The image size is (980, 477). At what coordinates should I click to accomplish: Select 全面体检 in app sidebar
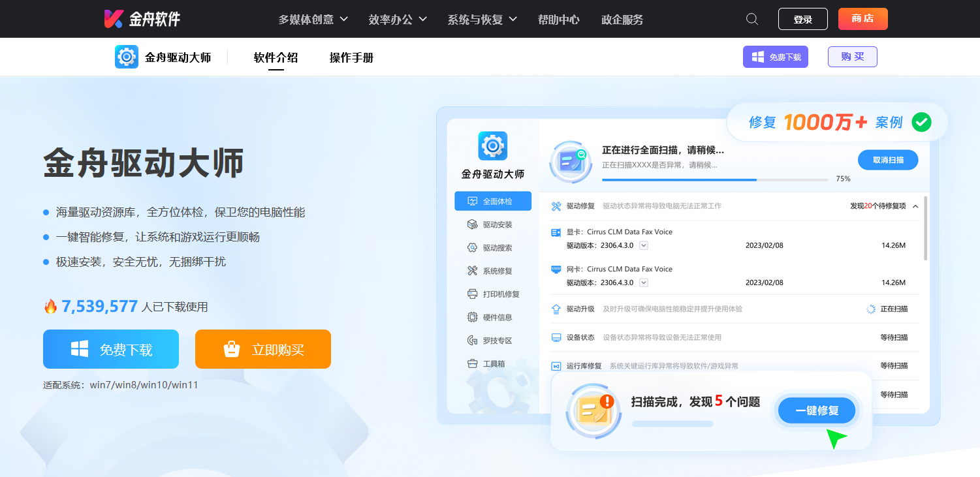click(x=493, y=202)
